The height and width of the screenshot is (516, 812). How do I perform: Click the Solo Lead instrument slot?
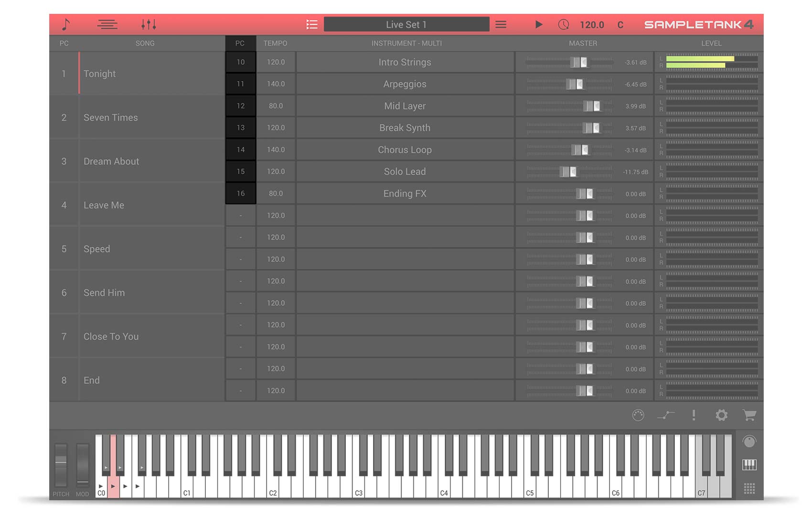[x=405, y=172]
